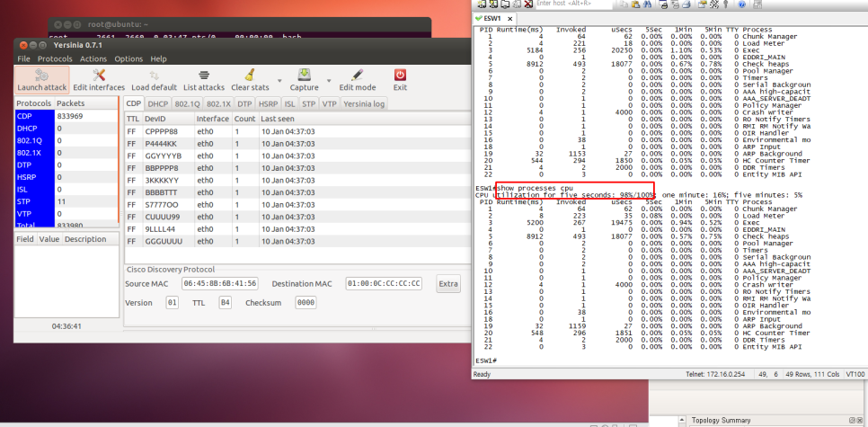Click the Global Options tools icon in SecureCRT
This screenshot has width=868, height=427.
coord(714,4)
